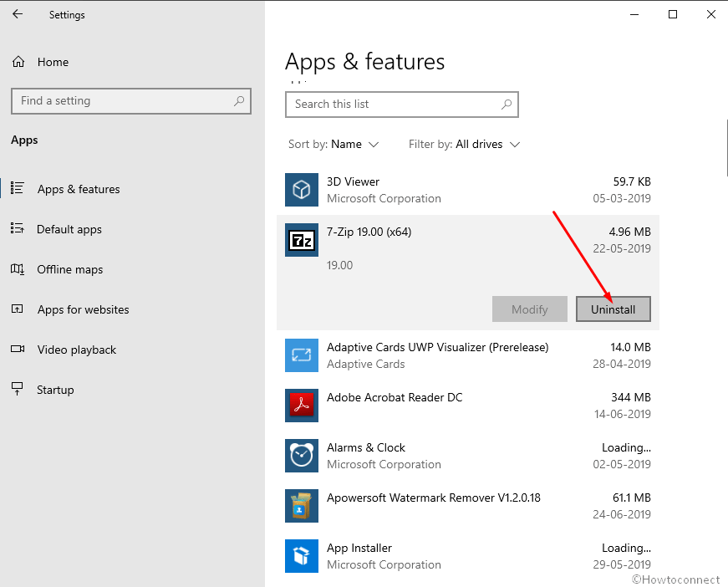Click the 7-Zip version number 19.00
The image size is (728, 587).
(340, 265)
